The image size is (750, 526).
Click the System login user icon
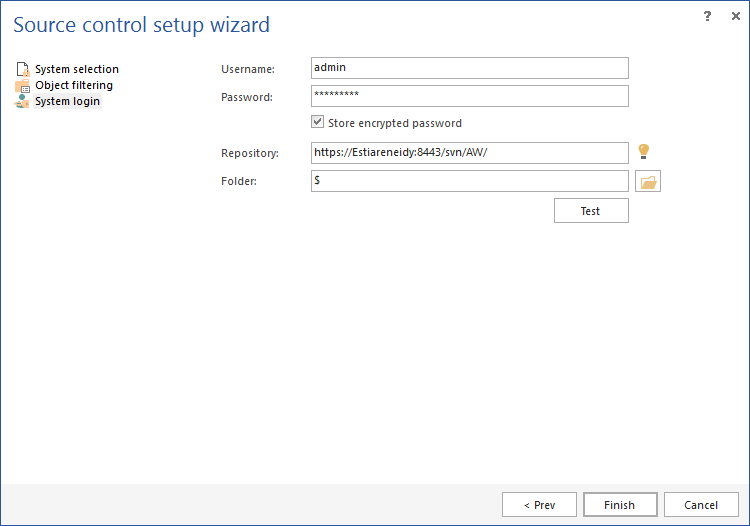coord(22,102)
